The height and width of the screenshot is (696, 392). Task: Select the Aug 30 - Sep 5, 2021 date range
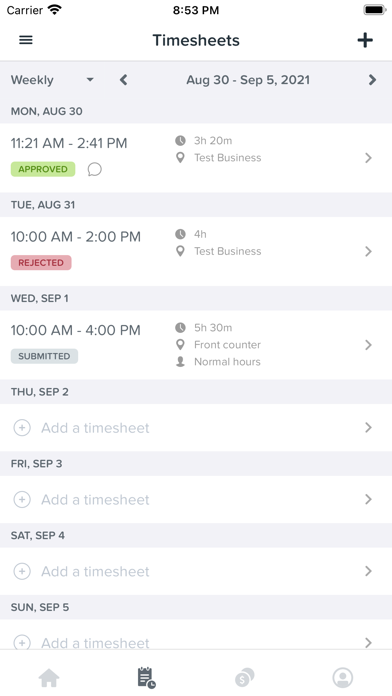(248, 80)
